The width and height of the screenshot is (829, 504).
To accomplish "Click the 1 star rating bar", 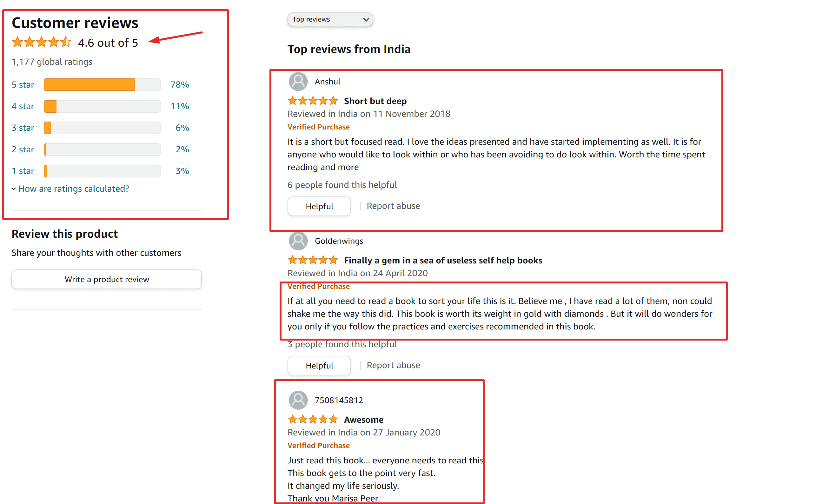I will [102, 171].
